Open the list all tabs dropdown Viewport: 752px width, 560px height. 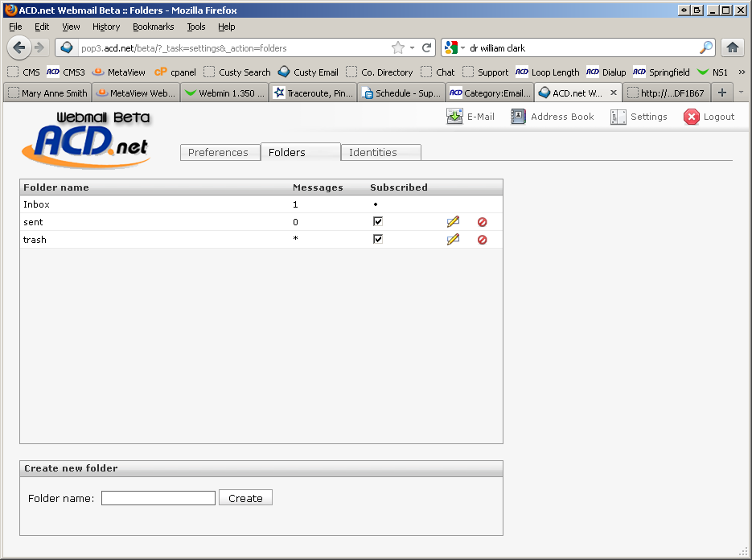click(741, 93)
